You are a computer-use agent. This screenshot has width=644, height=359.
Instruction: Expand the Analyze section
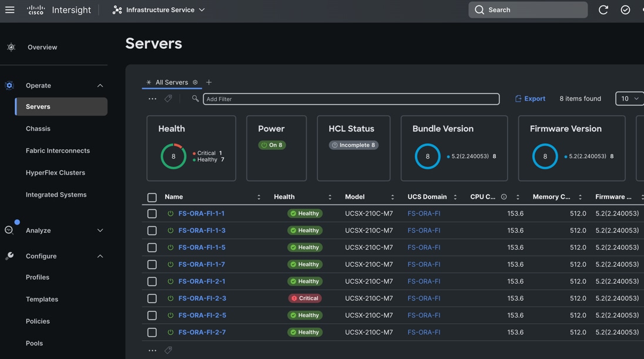[100, 230]
